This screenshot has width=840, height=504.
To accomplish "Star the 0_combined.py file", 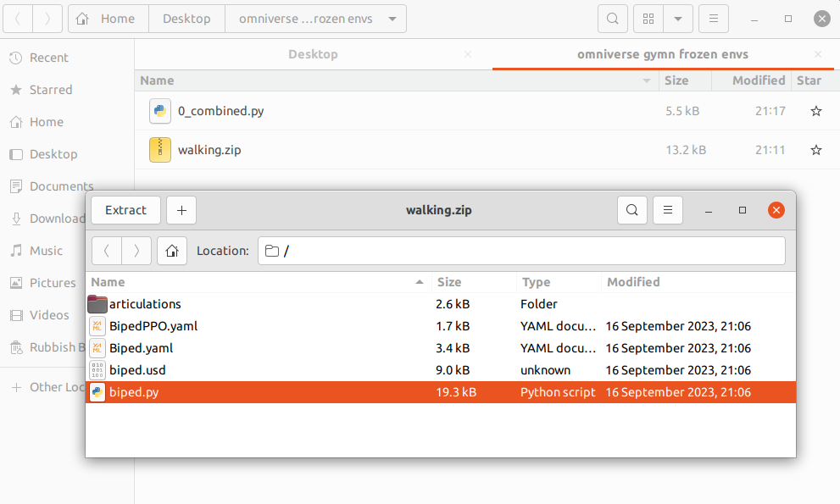I will pyautogui.click(x=815, y=111).
